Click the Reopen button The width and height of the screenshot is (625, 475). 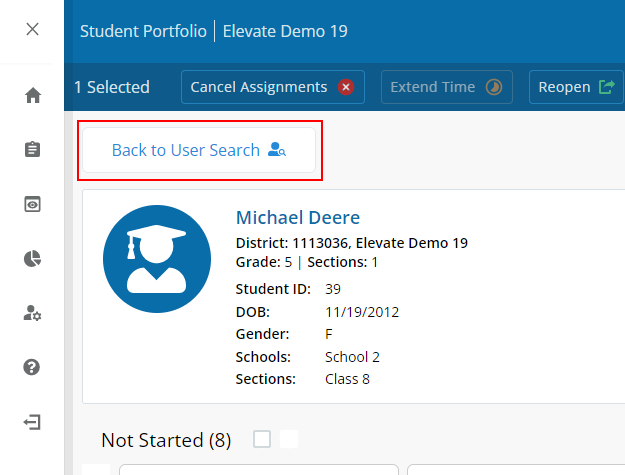pos(576,87)
